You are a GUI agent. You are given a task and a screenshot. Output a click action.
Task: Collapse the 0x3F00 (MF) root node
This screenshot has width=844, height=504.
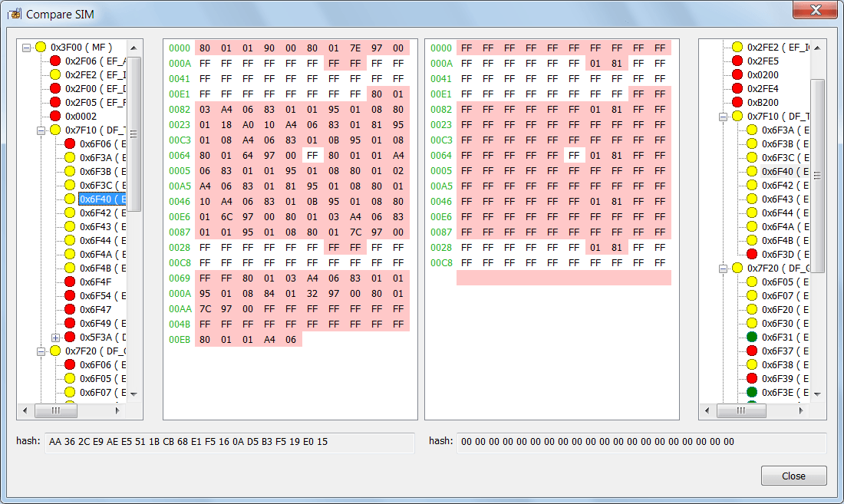(x=26, y=47)
